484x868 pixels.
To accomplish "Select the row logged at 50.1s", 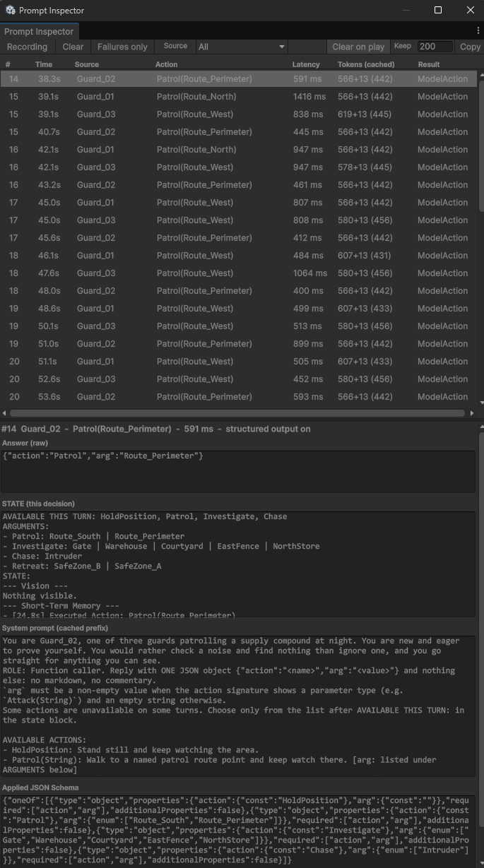I will pyautogui.click(x=239, y=326).
